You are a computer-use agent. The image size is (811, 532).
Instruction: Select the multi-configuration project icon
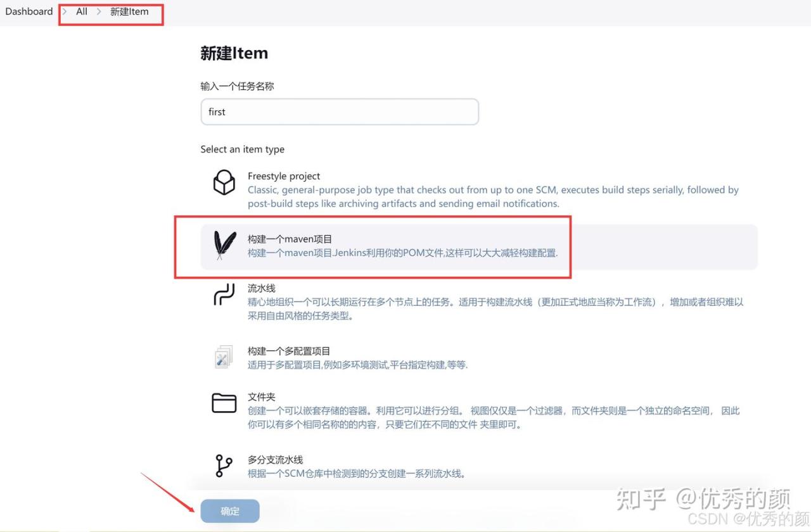(x=224, y=357)
